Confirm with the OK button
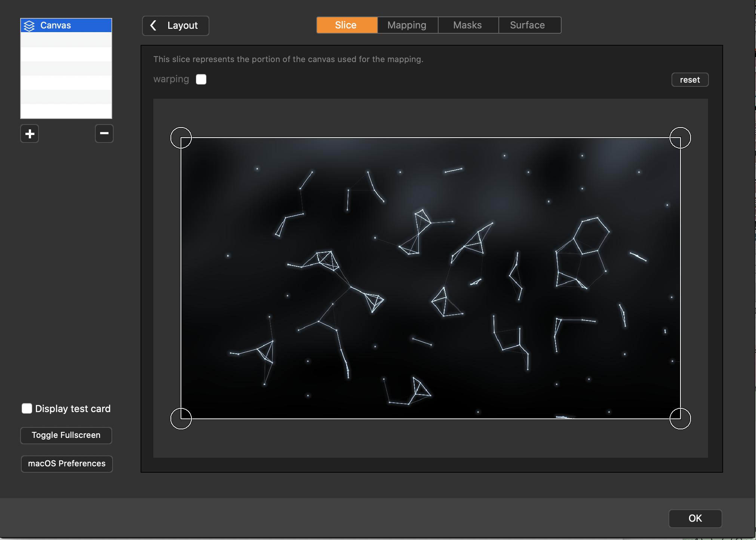Viewport: 756px width, 540px height. point(695,518)
